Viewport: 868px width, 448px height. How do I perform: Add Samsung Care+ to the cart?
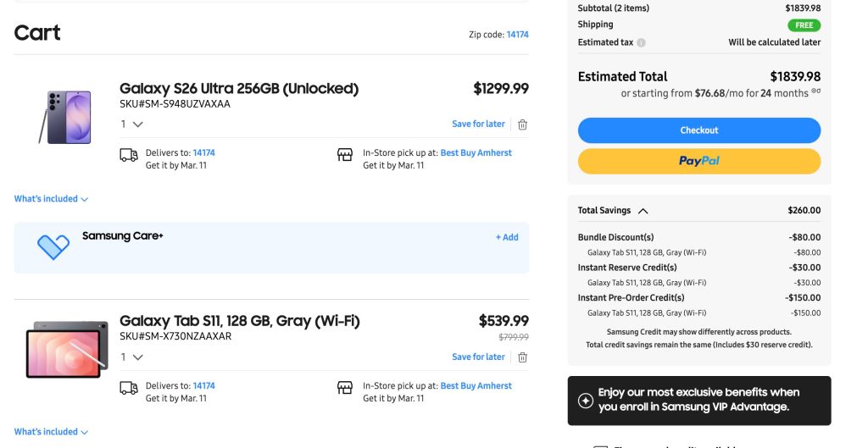[507, 237]
